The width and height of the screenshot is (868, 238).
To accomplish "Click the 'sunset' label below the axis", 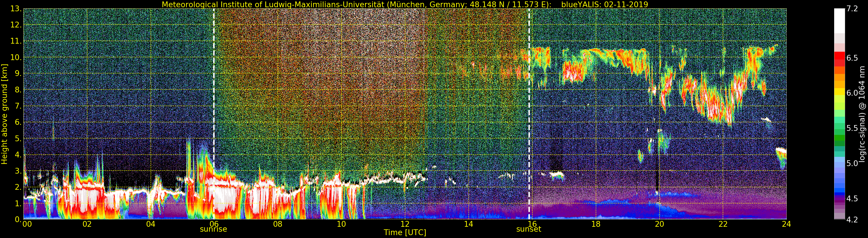I will [529, 229].
